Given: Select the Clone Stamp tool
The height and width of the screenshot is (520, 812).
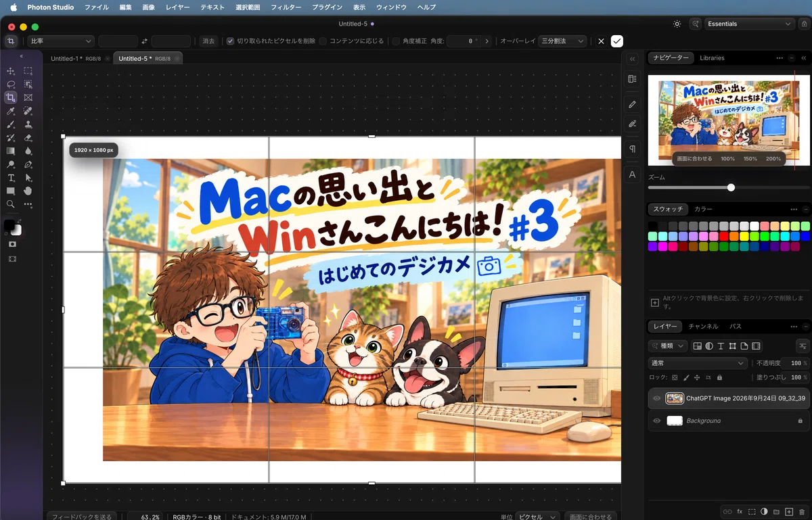Looking at the screenshot, I should click(x=28, y=124).
